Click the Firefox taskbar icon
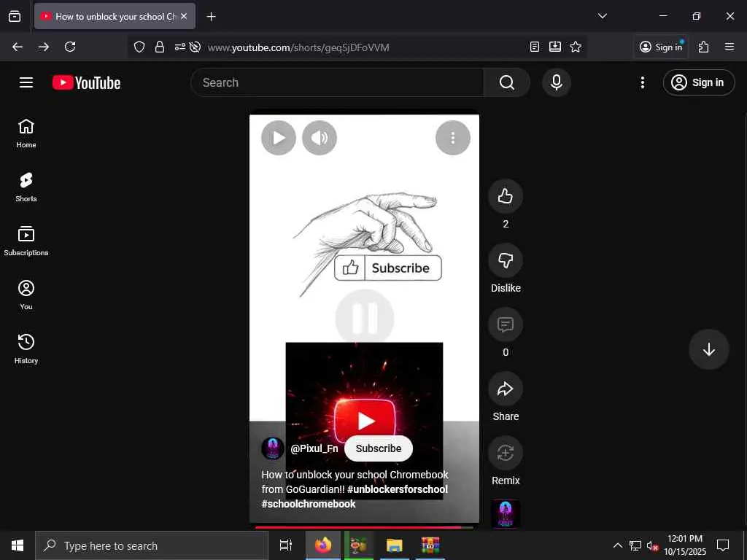Image resolution: width=747 pixels, height=560 pixels. click(322, 545)
